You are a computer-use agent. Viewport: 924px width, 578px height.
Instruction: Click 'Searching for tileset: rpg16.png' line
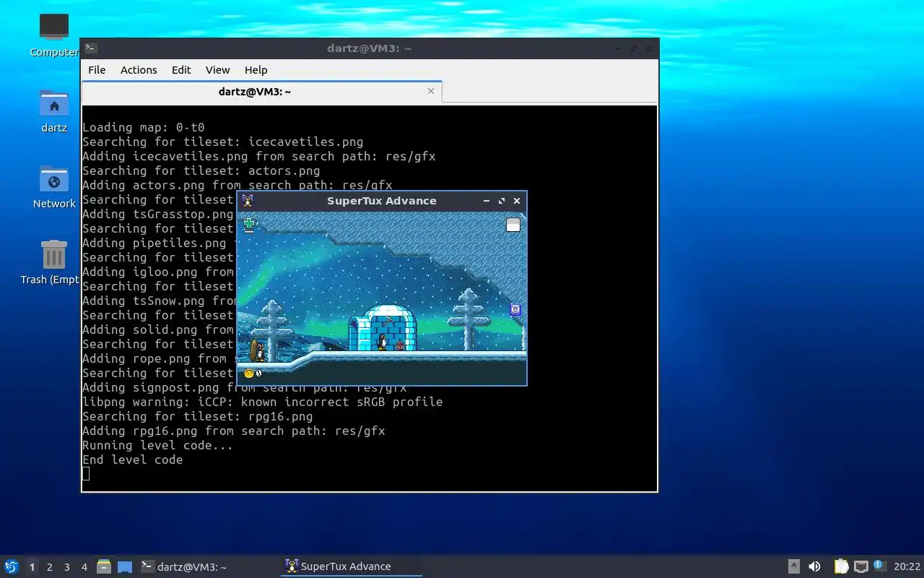(x=197, y=416)
